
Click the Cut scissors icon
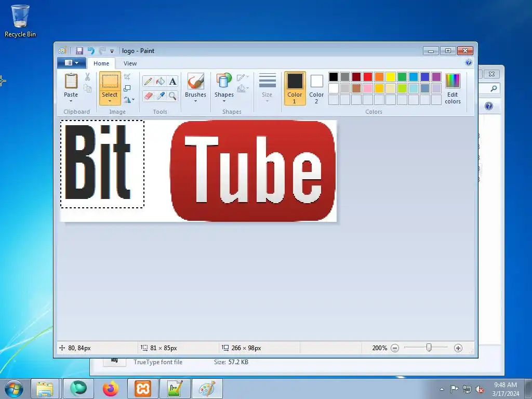click(x=87, y=77)
